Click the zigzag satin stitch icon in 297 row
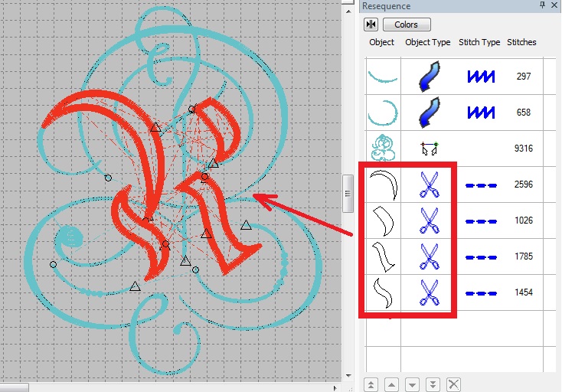This screenshot has height=392, width=562. click(x=481, y=77)
